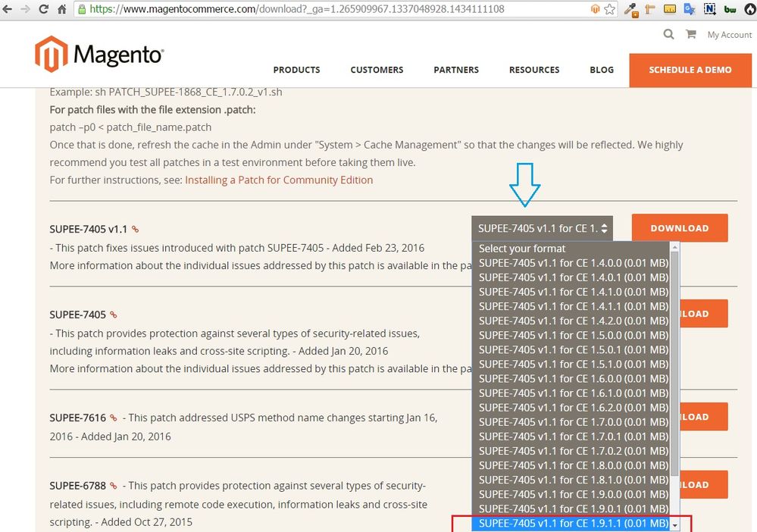The width and height of the screenshot is (757, 532).
Task: Select SUPEE-7405 v1.1 for CE 1.6.1.0
Action: (x=571, y=393)
